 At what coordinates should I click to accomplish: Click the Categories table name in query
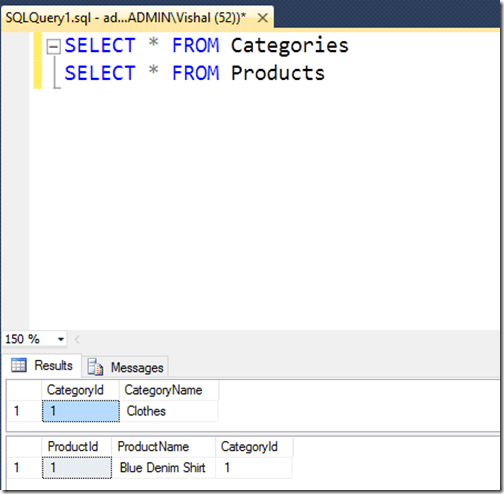(290, 46)
